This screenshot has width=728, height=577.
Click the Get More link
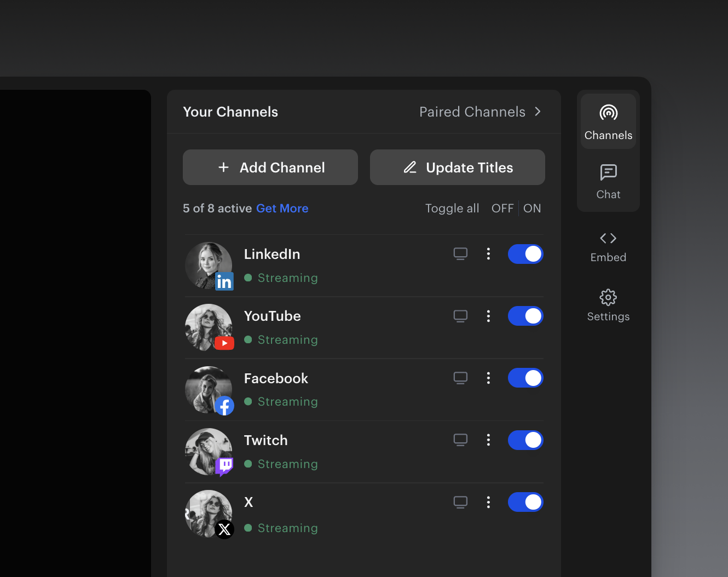[282, 209]
